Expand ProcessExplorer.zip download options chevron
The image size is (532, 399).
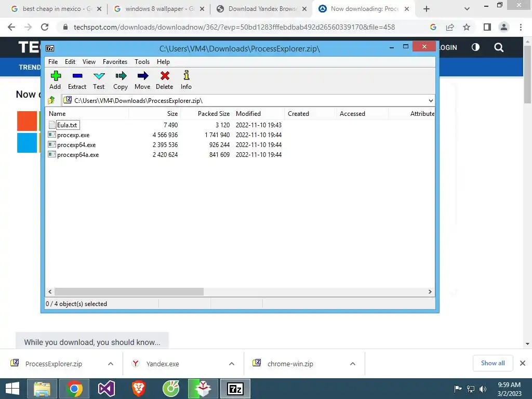(x=111, y=364)
